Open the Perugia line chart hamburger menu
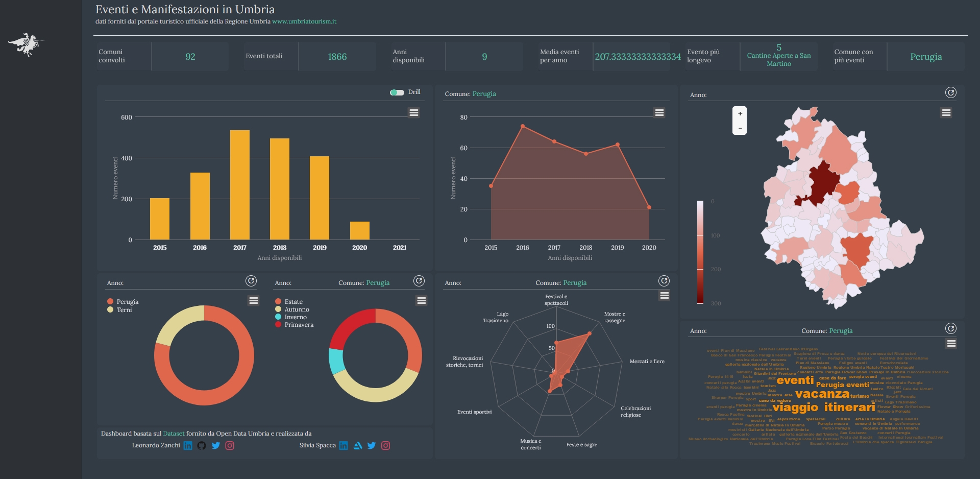Viewport: 980px width, 479px height. pyautogui.click(x=659, y=112)
